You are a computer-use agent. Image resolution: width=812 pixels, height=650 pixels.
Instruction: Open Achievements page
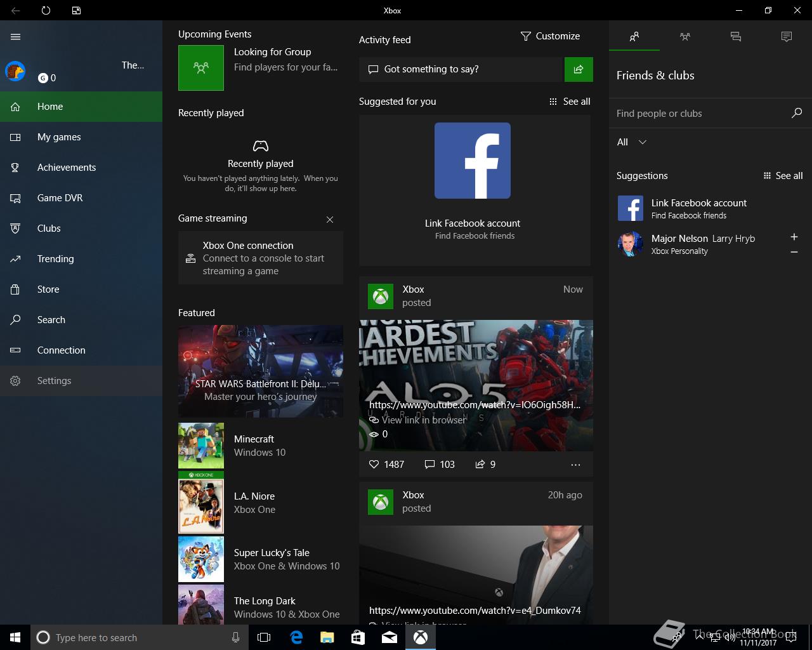tap(81, 168)
